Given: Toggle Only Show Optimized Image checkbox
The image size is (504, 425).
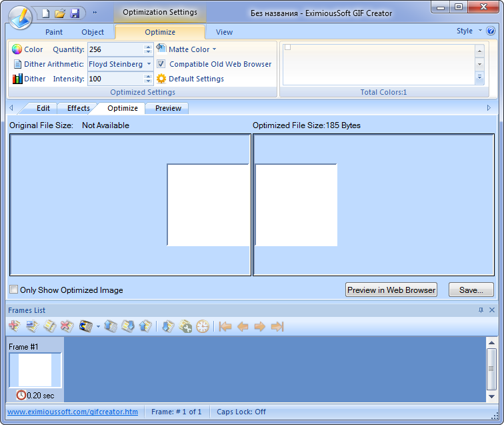Looking at the screenshot, I should 13,290.
